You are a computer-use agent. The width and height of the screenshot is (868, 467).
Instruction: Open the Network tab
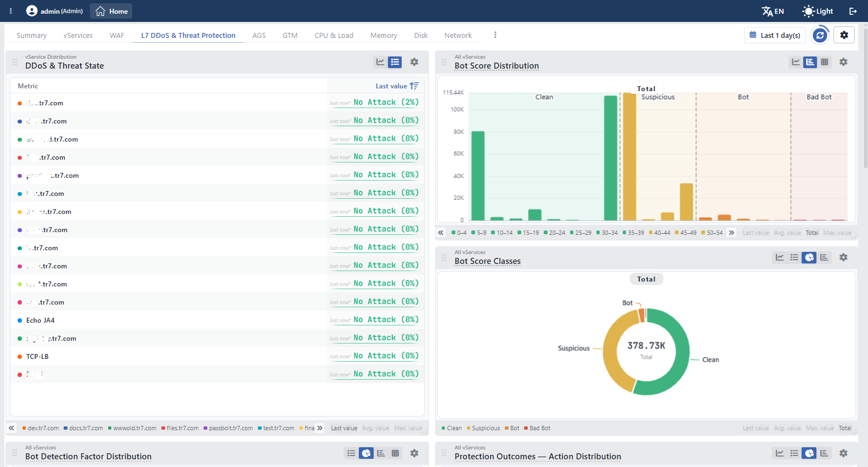tap(458, 35)
